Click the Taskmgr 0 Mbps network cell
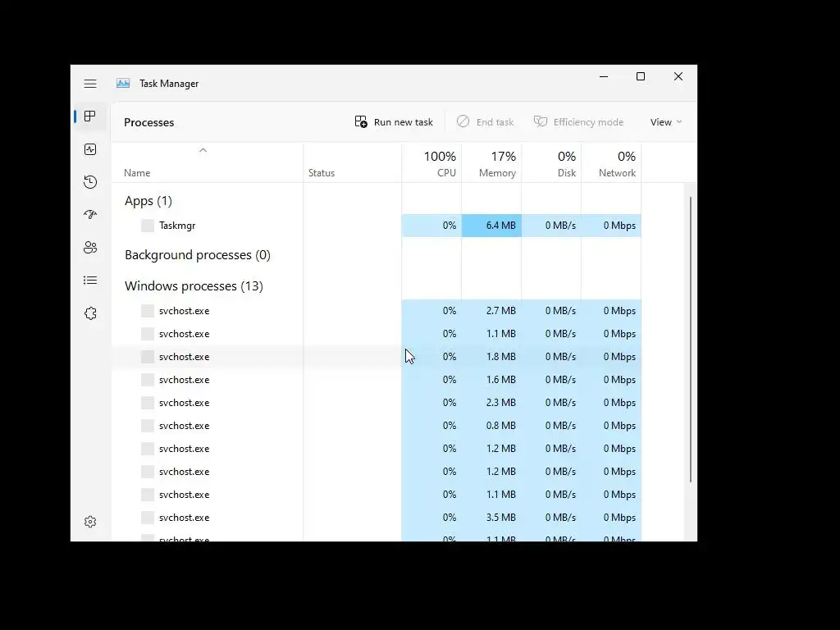 pyautogui.click(x=612, y=226)
